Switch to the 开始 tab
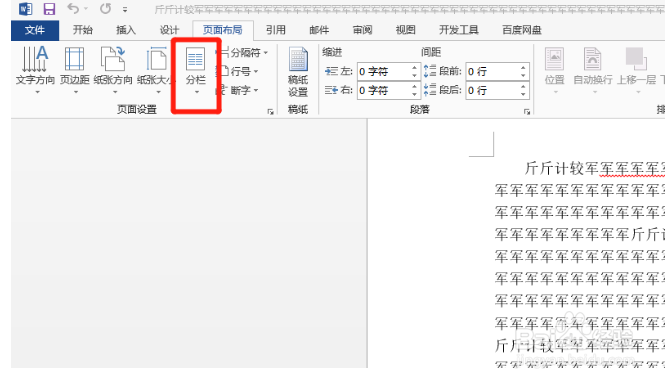This screenshot has height=384, width=672. 83,30
